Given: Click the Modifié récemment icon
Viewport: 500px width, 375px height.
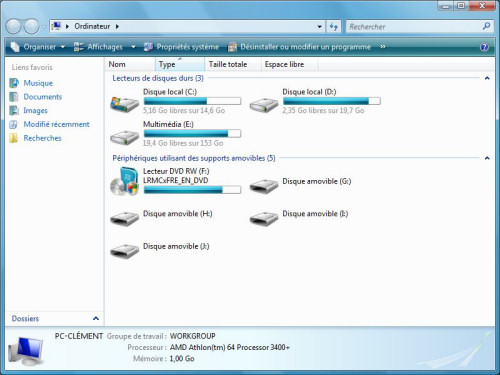Looking at the screenshot, I should pyautogui.click(x=14, y=124).
